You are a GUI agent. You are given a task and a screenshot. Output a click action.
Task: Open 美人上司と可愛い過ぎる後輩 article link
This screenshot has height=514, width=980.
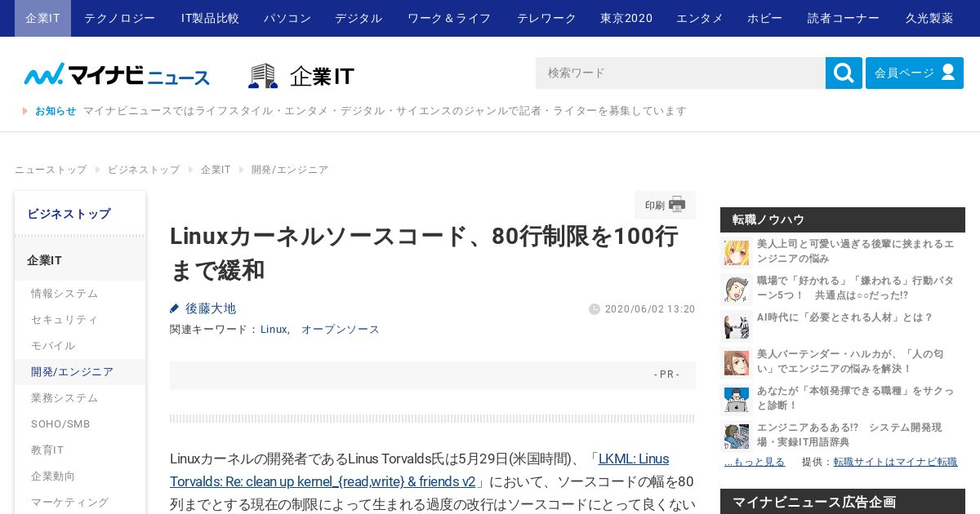click(855, 251)
